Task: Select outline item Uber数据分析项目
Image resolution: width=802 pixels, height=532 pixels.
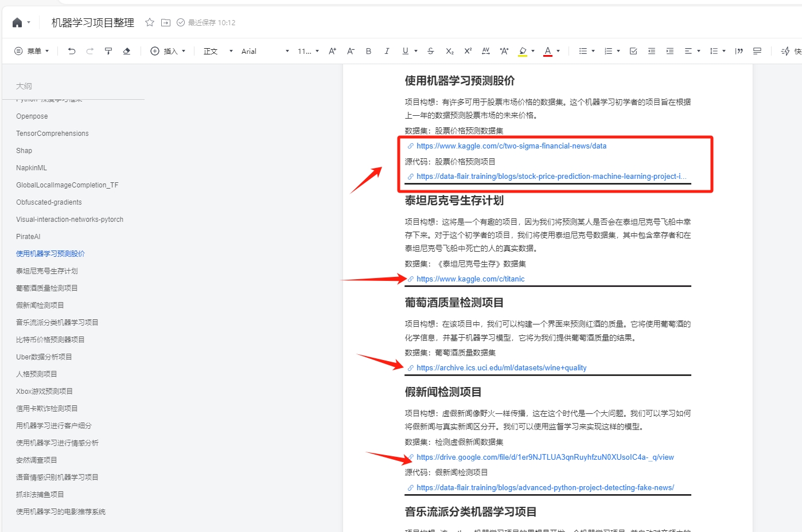Action: coord(44,357)
